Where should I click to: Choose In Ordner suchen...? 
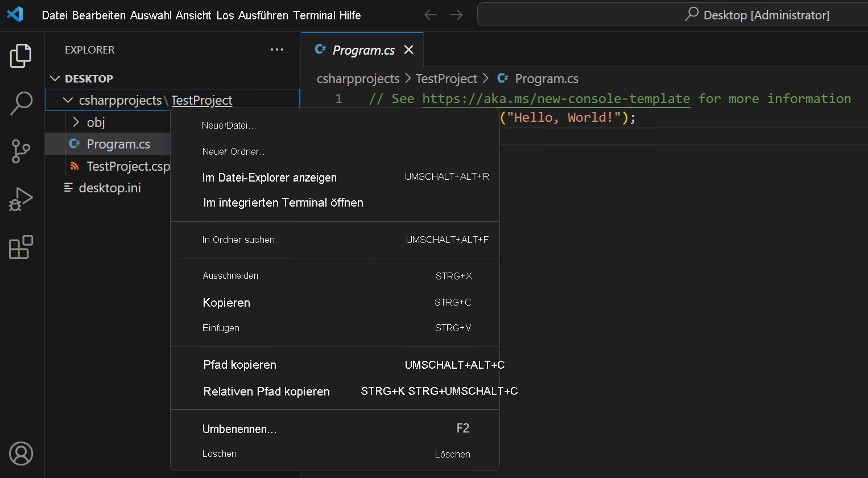335,240
